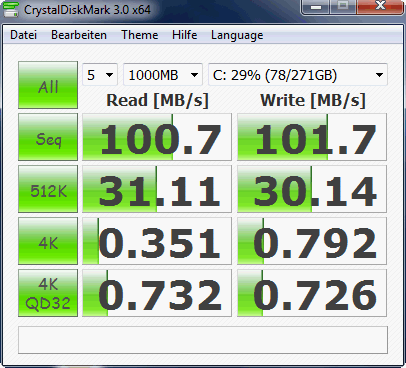Image resolution: width=406 pixels, height=368 pixels.
Task: Click the CrystalDiskMark title bar icon
Action: pyautogui.click(x=12, y=9)
